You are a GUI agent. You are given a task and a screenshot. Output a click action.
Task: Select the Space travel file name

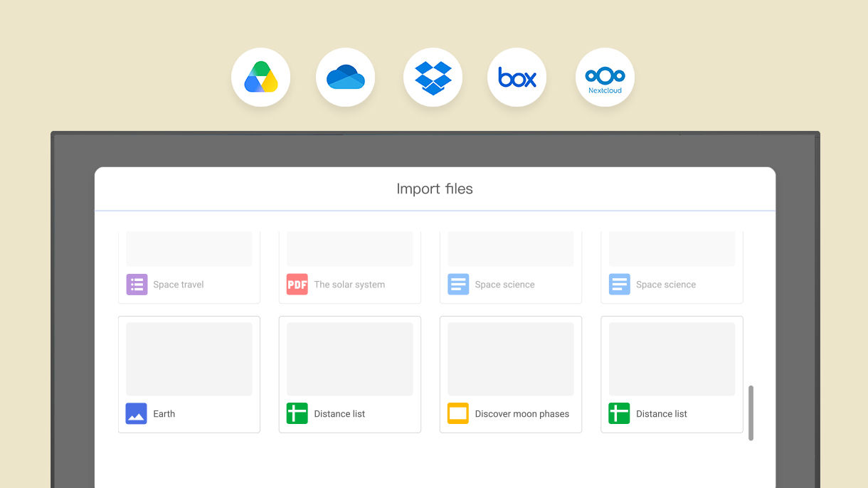pos(179,285)
